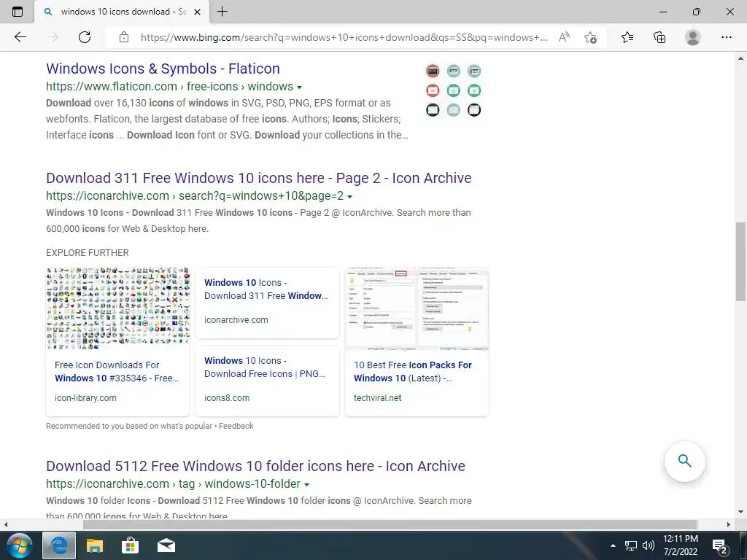Open a new browser tab
The image size is (747, 560).
pyautogui.click(x=222, y=12)
